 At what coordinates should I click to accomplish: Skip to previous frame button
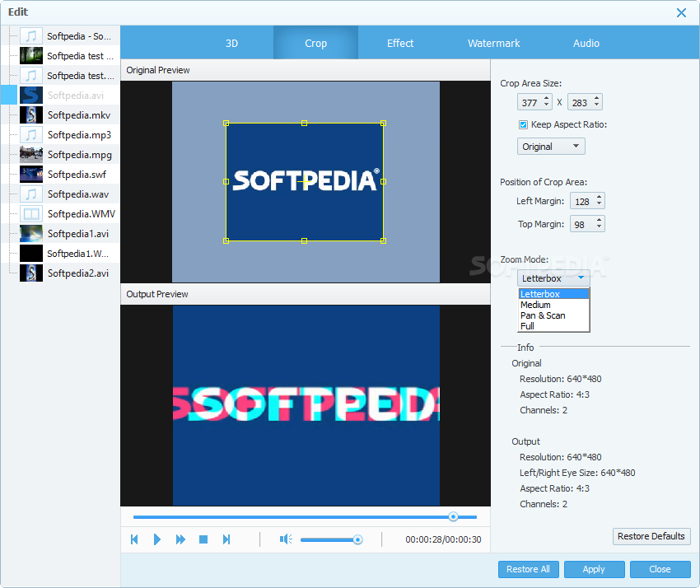coord(134,539)
